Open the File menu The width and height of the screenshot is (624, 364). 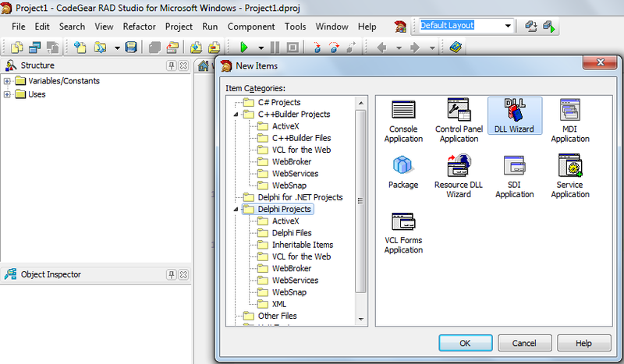point(18,27)
